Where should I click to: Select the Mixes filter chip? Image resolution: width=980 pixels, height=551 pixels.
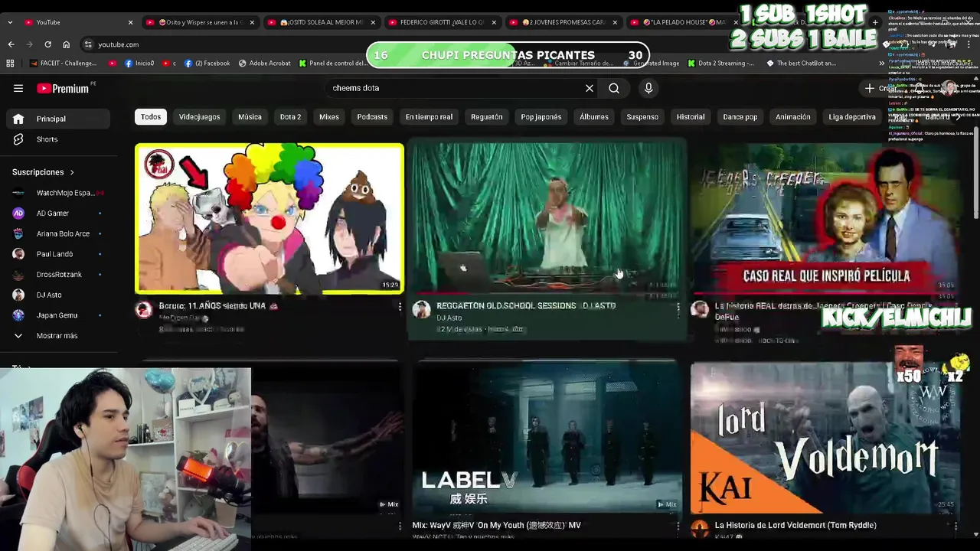coord(329,117)
